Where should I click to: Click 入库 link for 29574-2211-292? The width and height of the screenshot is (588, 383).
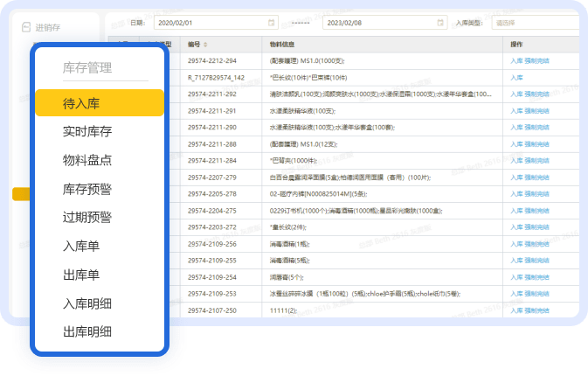(516, 94)
